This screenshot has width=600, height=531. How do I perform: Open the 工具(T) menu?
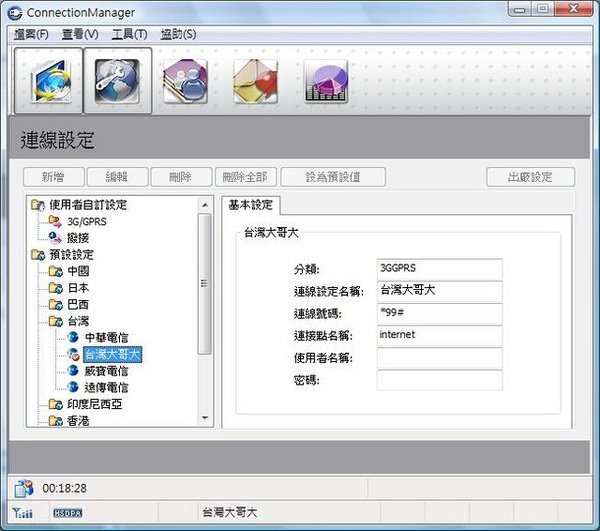(129, 34)
